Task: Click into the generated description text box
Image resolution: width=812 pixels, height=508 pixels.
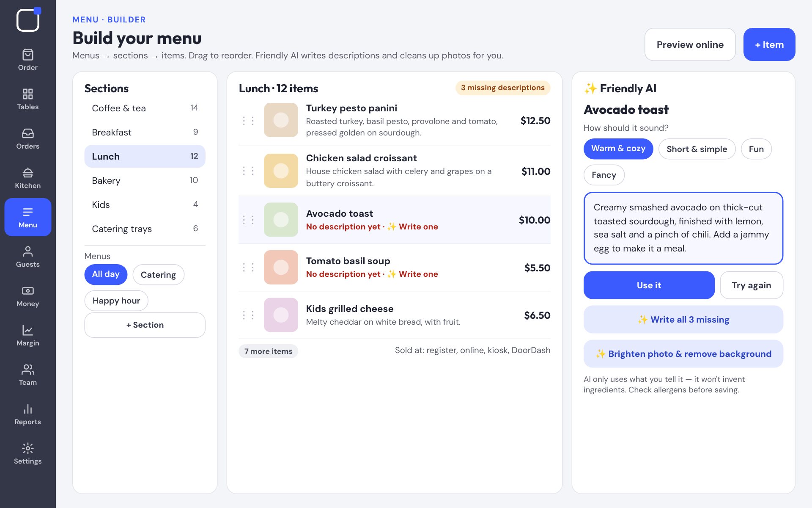Action: 683,228
